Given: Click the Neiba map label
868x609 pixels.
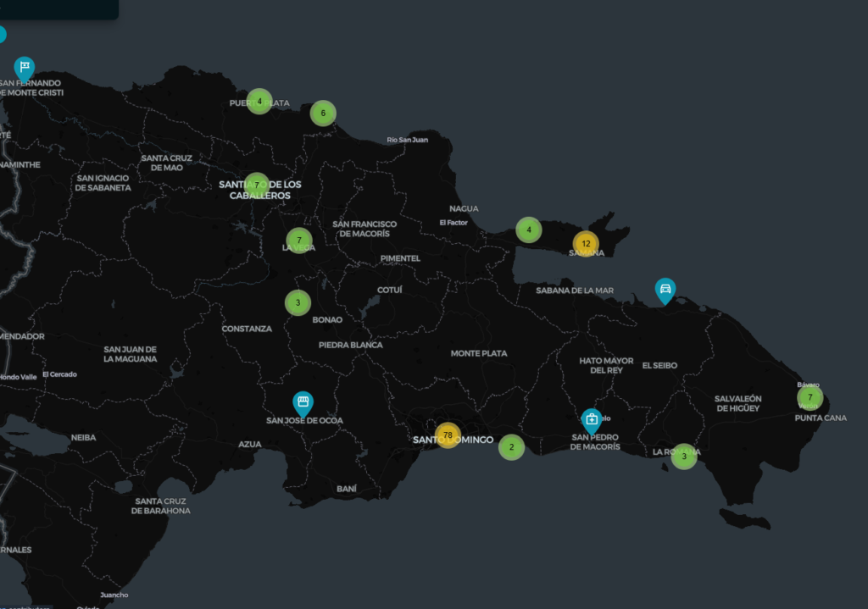Looking at the screenshot, I should pyautogui.click(x=83, y=438).
